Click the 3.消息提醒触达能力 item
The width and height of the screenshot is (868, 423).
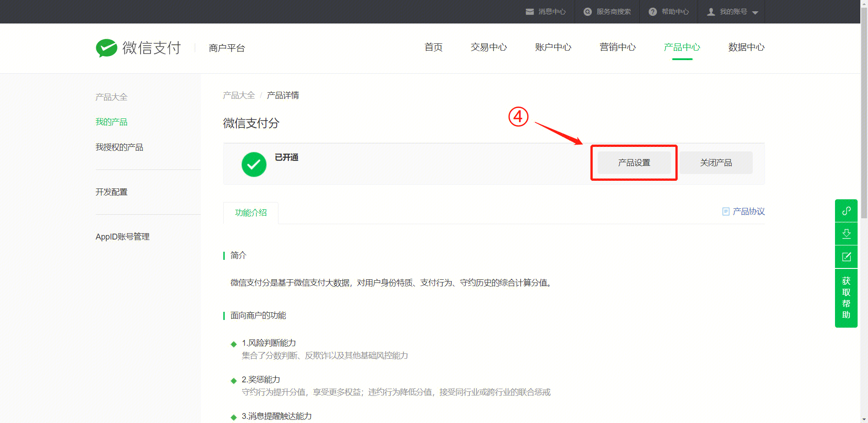coord(277,416)
